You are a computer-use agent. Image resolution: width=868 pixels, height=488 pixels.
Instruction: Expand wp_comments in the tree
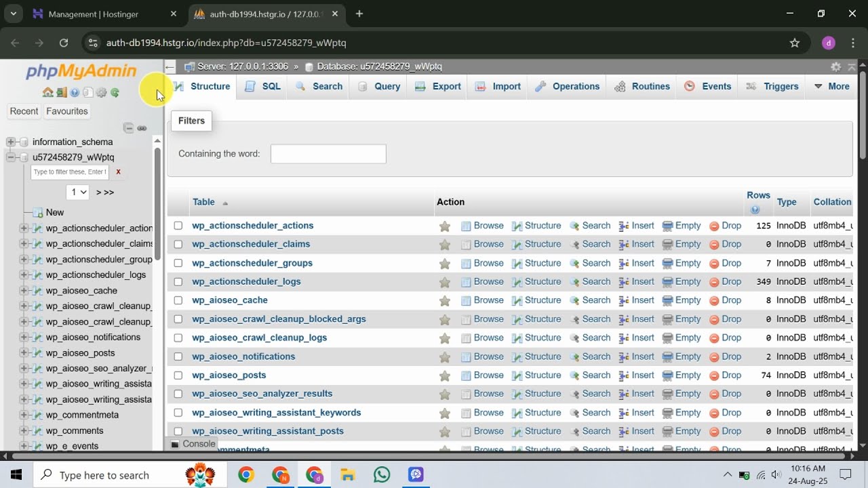[x=24, y=431]
